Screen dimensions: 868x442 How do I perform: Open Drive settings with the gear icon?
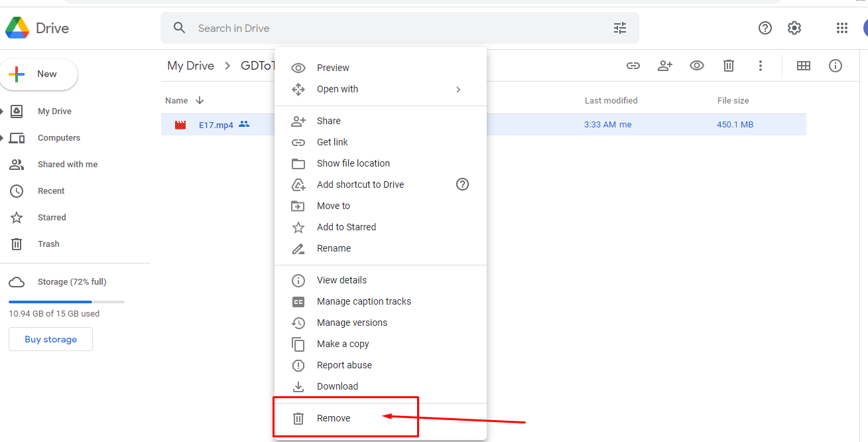pos(794,28)
